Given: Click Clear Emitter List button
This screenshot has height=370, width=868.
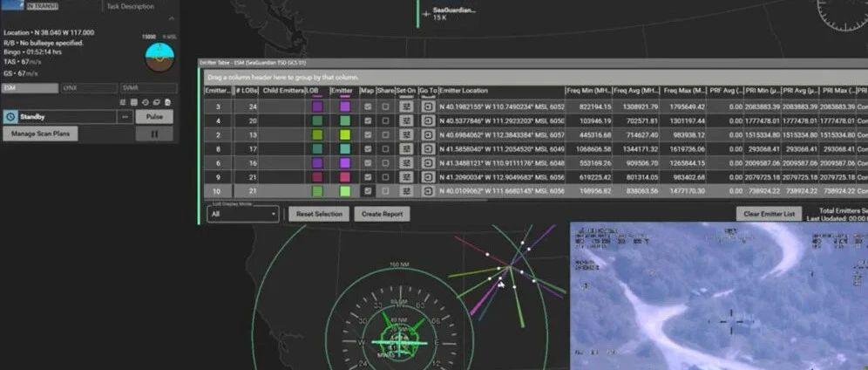Looking at the screenshot, I should point(769,214).
